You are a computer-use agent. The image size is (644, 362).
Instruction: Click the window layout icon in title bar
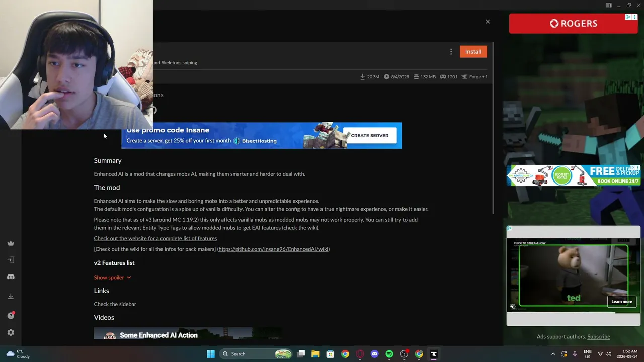click(x=609, y=5)
